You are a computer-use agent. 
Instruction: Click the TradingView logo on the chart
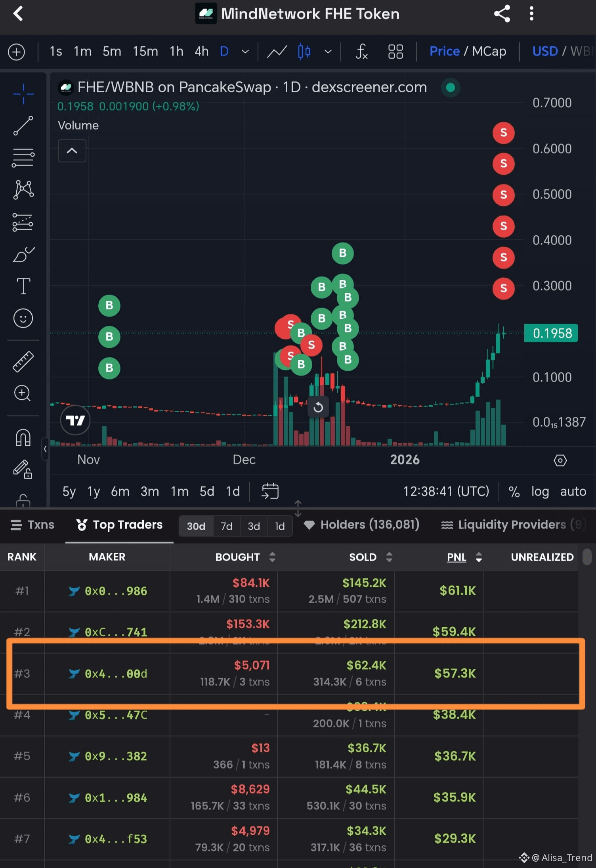pyautogui.click(x=75, y=420)
